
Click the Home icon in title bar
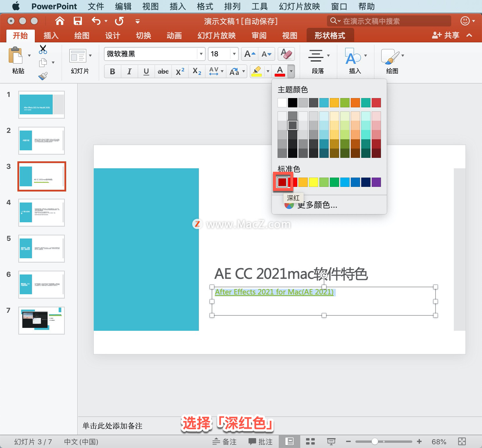[x=60, y=21]
